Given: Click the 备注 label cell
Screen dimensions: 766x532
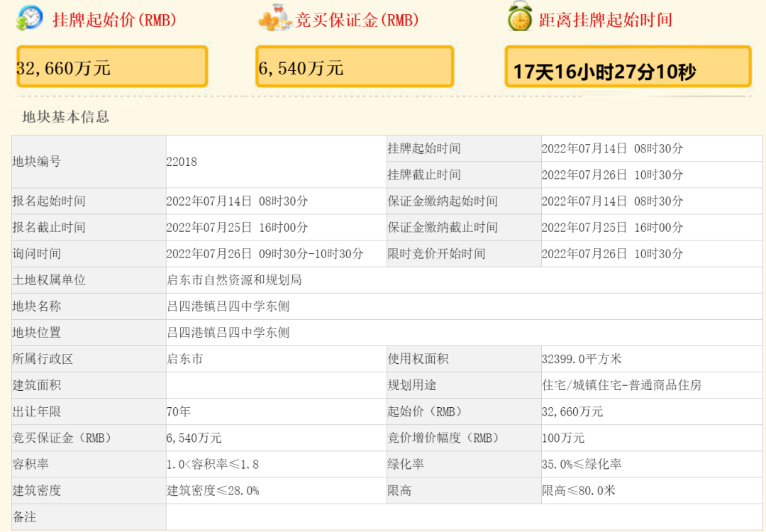Looking at the screenshot, I should (89, 517).
